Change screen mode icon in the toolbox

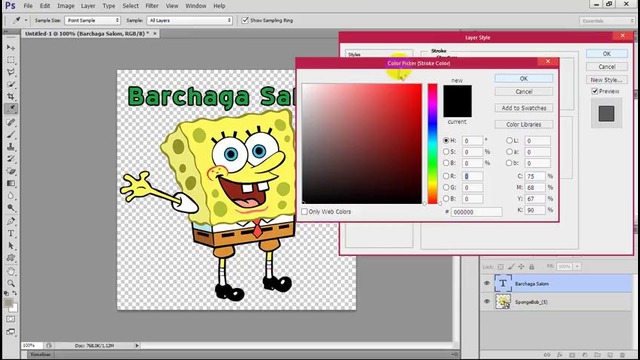tap(11, 331)
